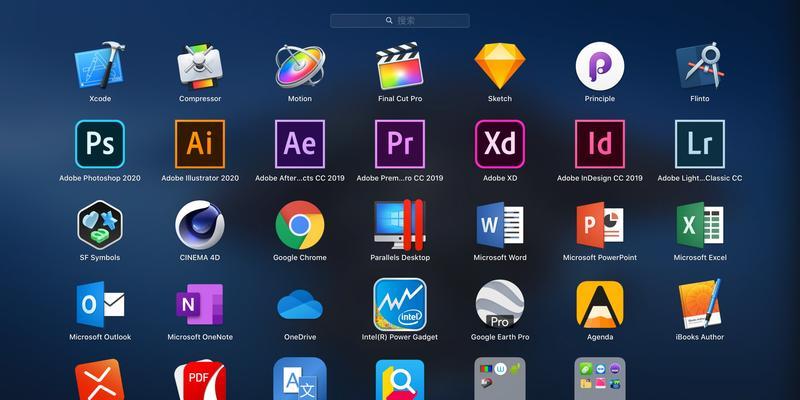Open the orange X app icon
The image size is (800, 400).
(x=100, y=380)
